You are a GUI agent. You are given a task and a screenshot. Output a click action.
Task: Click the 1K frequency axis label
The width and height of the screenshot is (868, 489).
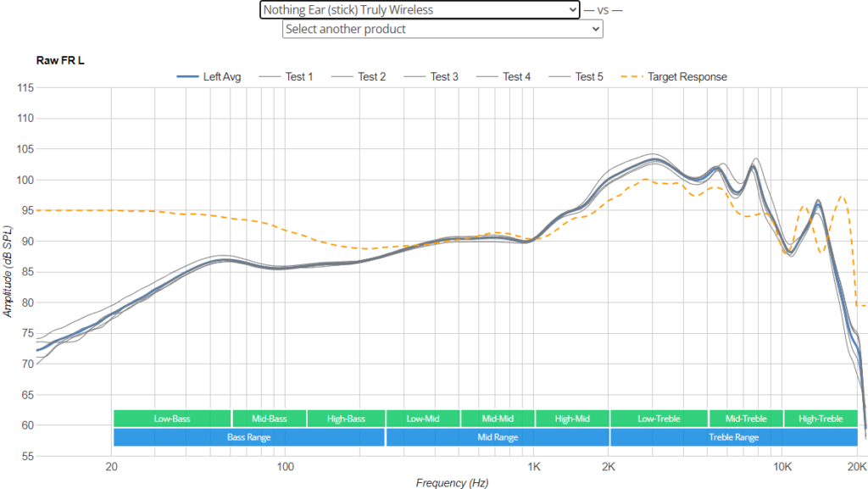coord(534,467)
